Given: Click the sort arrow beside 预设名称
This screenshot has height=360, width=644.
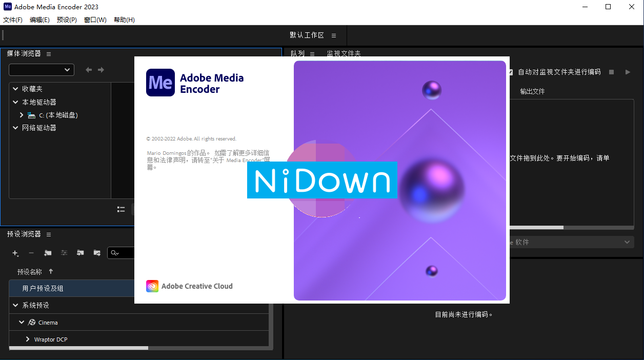Looking at the screenshot, I should [x=51, y=271].
